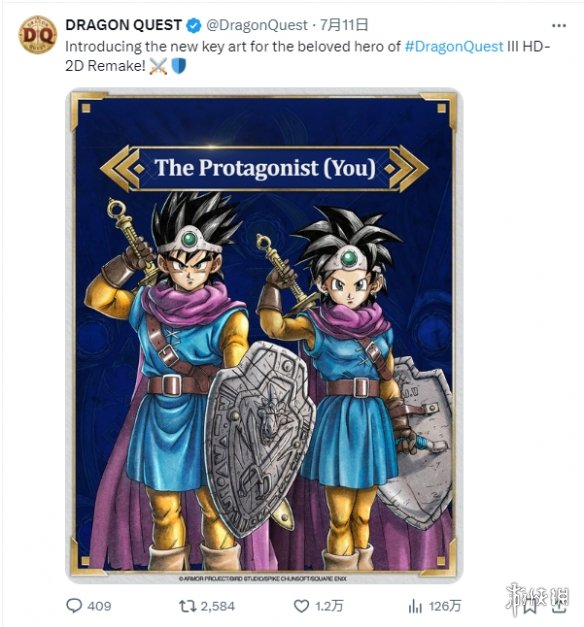The width and height of the screenshot is (584, 627).
Task: Like the post with the heart icon
Action: tap(301, 606)
